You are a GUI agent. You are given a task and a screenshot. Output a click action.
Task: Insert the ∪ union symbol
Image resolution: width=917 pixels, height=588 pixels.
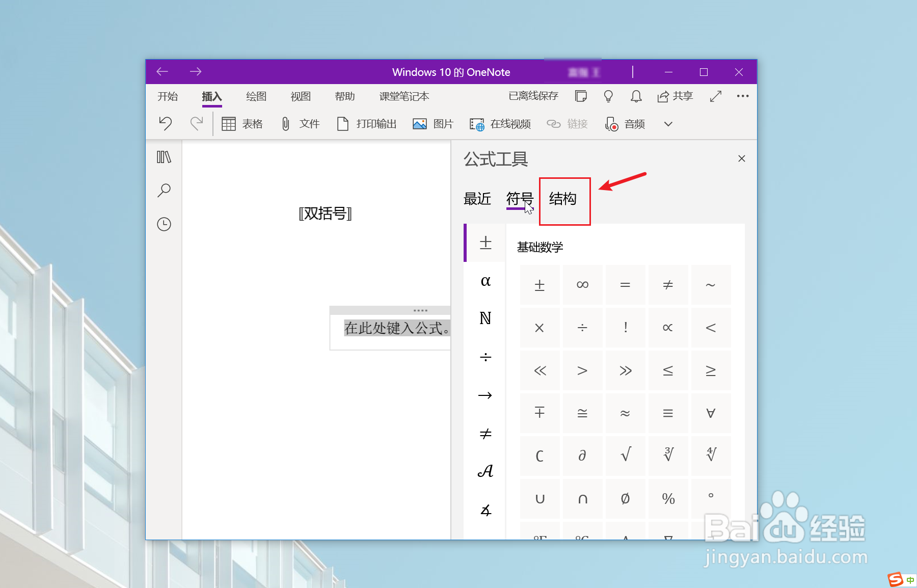click(540, 499)
